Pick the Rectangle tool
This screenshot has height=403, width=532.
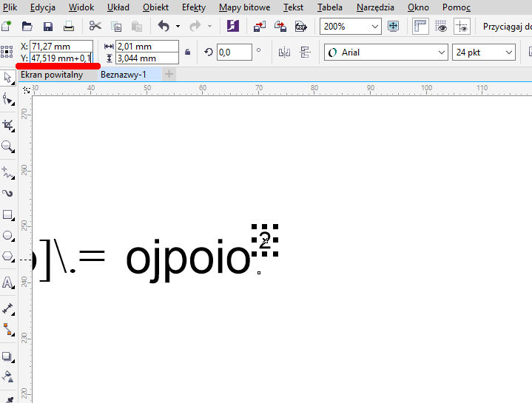pyautogui.click(x=7, y=215)
